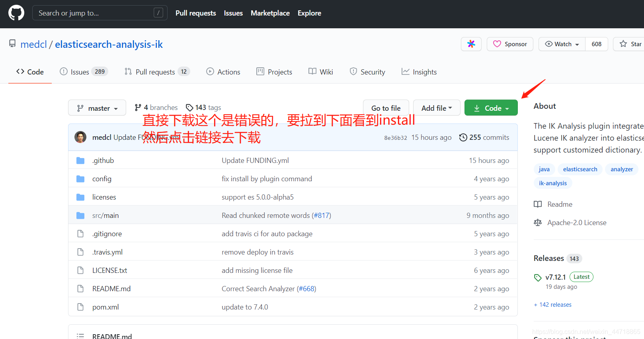644x339 pixels.
Task: Switch to the Wiki tab
Action: (x=321, y=72)
